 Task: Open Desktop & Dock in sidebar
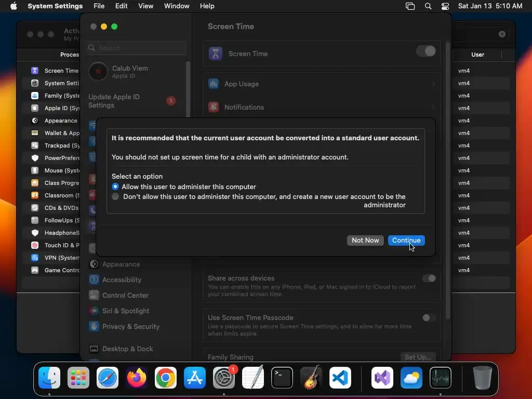pyautogui.click(x=127, y=349)
